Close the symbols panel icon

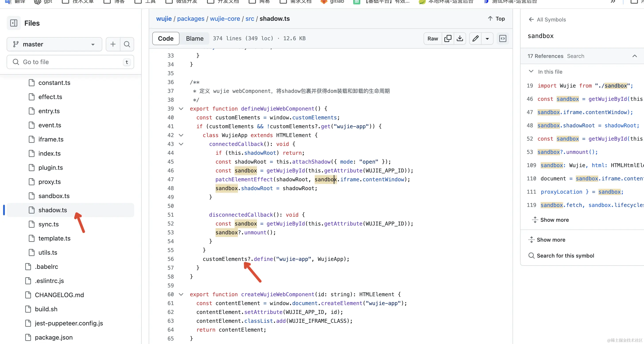pos(503,38)
